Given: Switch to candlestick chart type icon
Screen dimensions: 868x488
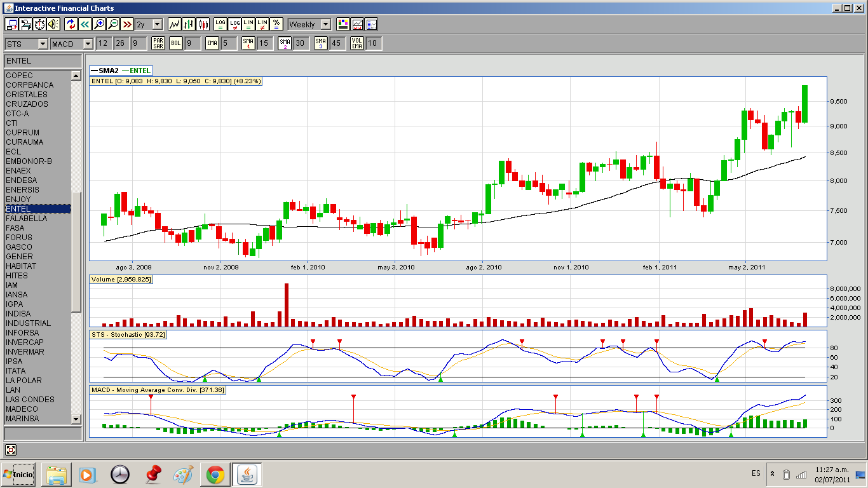Looking at the screenshot, I should pyautogui.click(x=203, y=24).
